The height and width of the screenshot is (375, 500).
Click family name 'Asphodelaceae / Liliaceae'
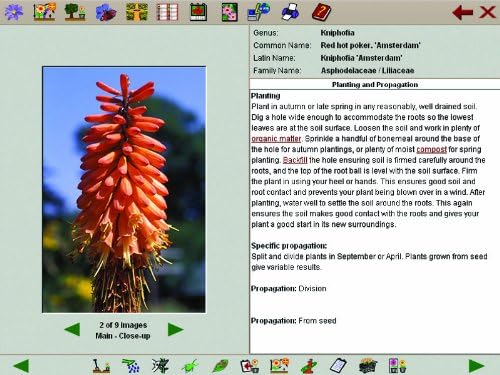pyautogui.click(x=367, y=71)
